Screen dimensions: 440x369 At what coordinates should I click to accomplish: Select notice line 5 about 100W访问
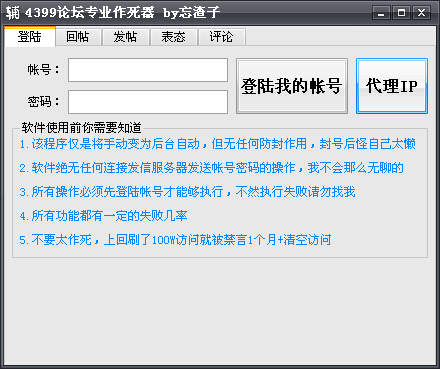coord(175,240)
